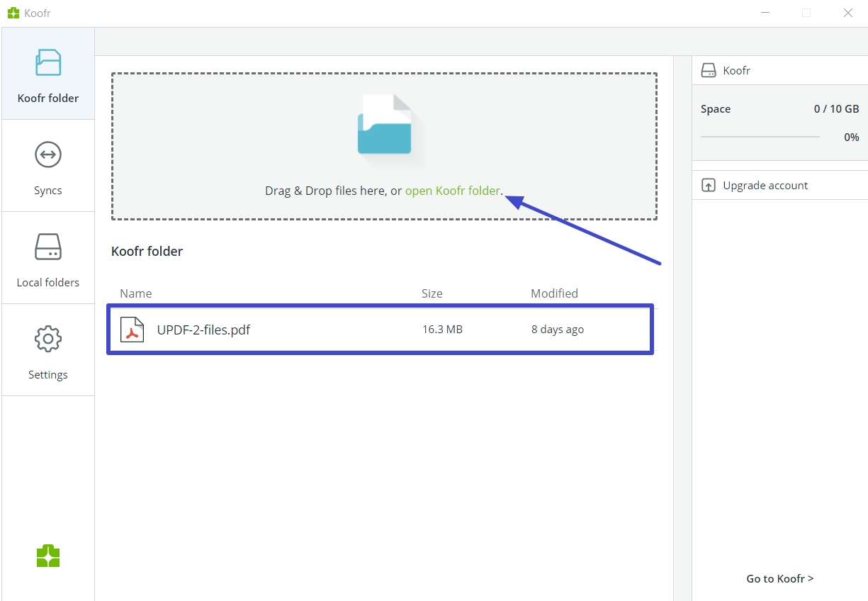Sort files by the Size column header

point(432,293)
